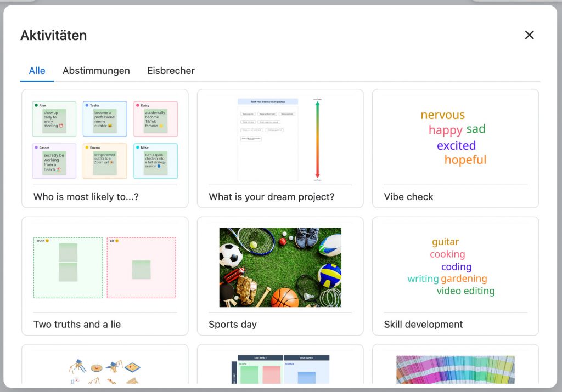This screenshot has width=562, height=392.
Task: Close the Aktivitäten dialog
Action: click(529, 35)
